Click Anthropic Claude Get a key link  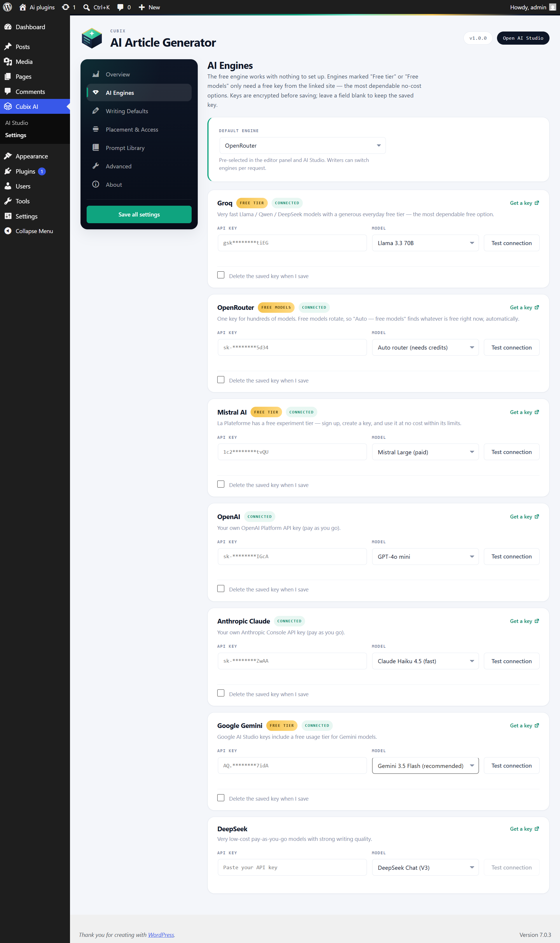pyautogui.click(x=524, y=621)
